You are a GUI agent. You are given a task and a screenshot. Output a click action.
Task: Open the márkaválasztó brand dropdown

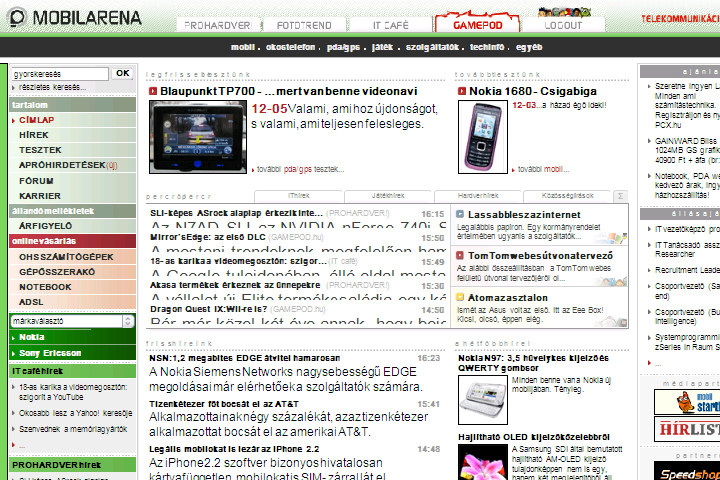[72, 321]
